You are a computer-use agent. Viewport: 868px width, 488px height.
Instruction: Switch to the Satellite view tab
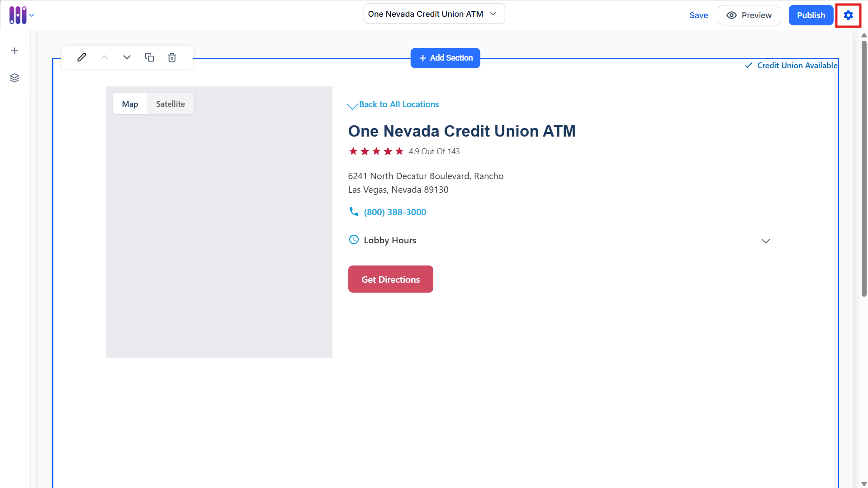coord(171,104)
